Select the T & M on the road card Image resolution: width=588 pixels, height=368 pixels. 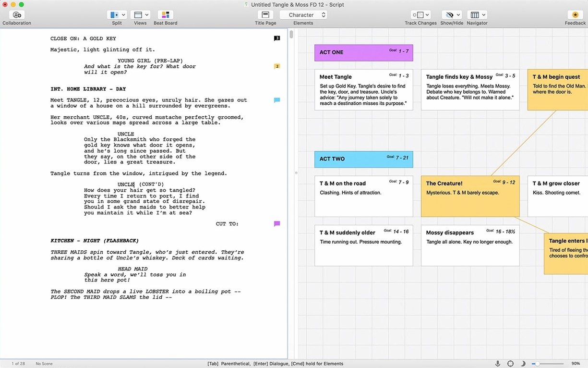(x=364, y=196)
